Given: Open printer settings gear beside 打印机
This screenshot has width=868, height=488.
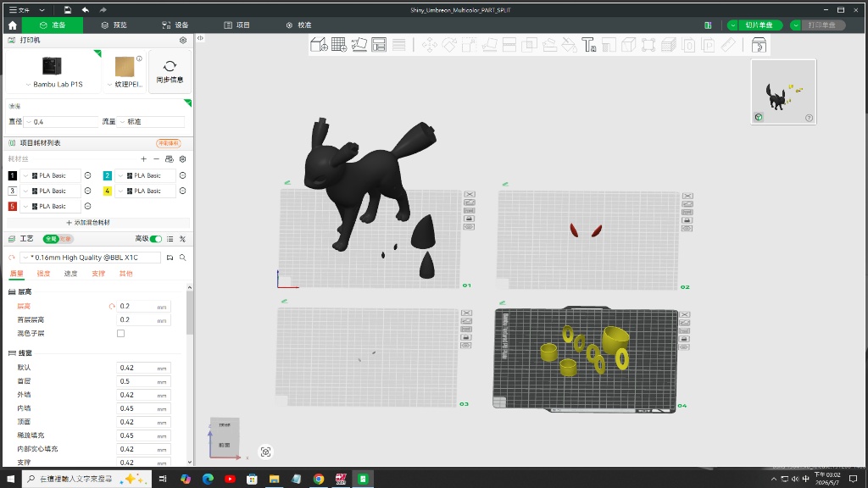Looking at the screenshot, I should pyautogui.click(x=183, y=41).
